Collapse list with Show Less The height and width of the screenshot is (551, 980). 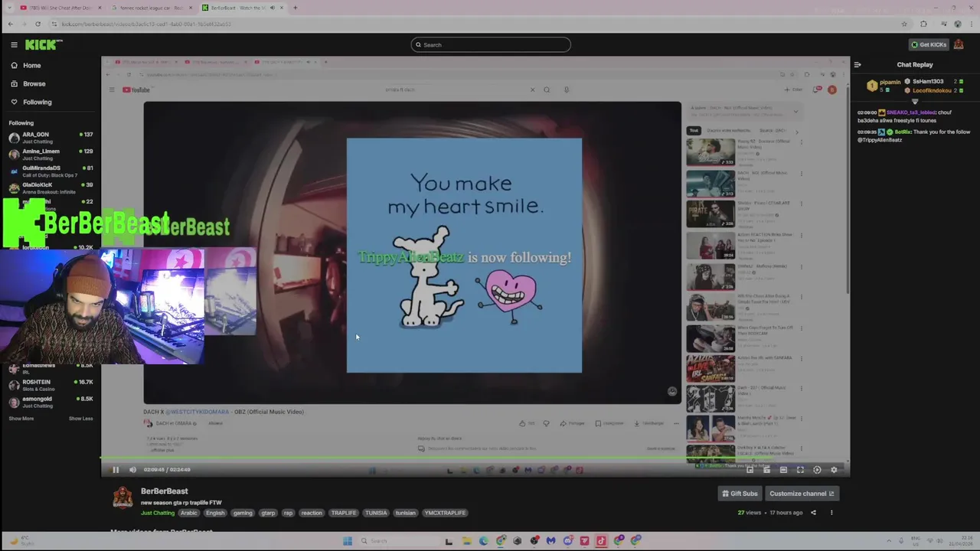[x=80, y=419]
